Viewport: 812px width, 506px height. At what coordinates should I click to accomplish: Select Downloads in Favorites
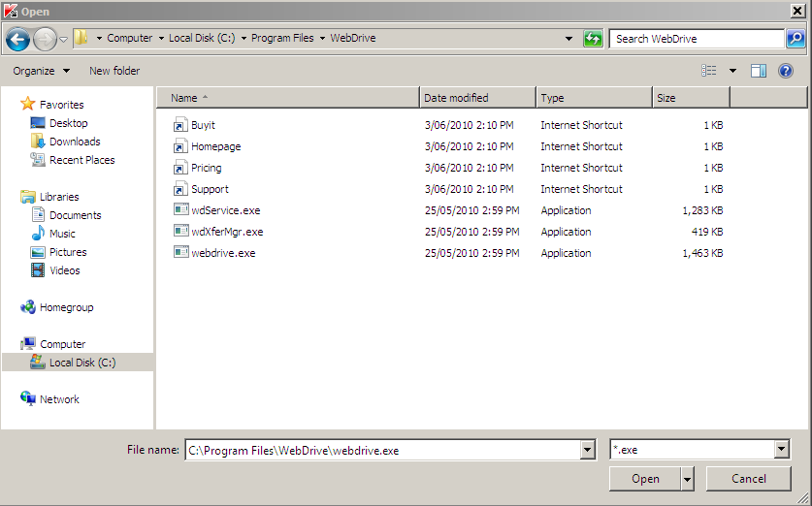(75, 142)
